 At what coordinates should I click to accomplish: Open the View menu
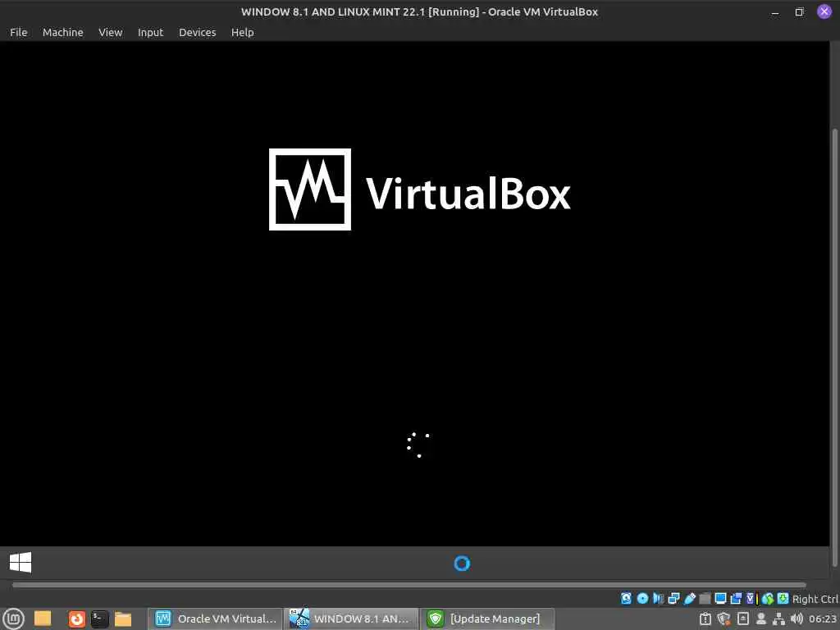(111, 32)
